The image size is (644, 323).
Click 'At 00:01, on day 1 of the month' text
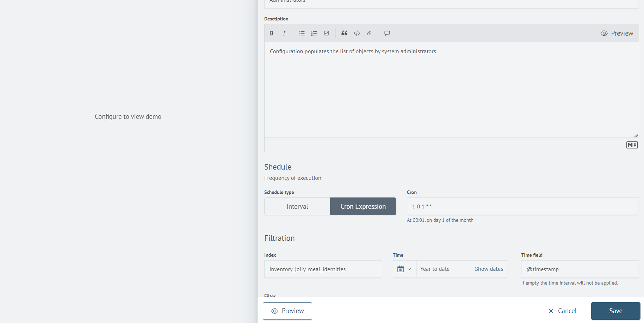(440, 220)
